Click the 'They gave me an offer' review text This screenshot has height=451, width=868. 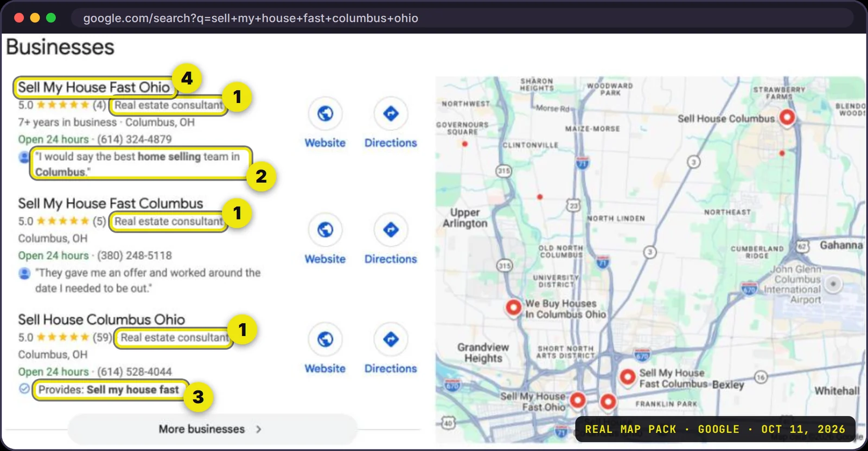(148, 280)
